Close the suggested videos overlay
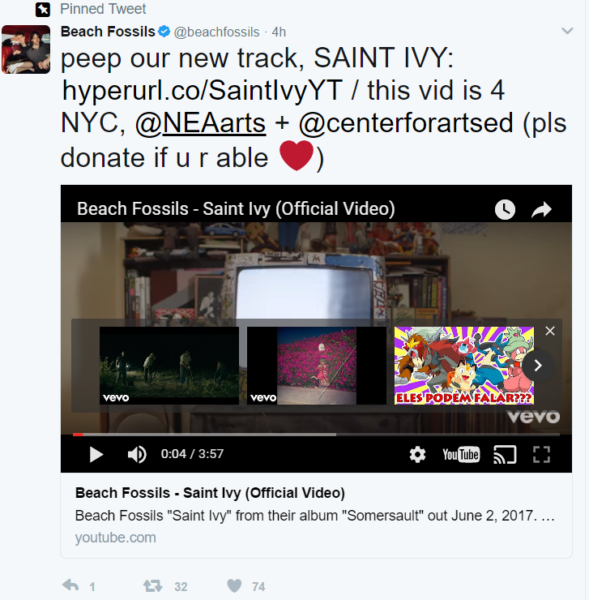Viewport: 589px width, 600px height. (550, 331)
